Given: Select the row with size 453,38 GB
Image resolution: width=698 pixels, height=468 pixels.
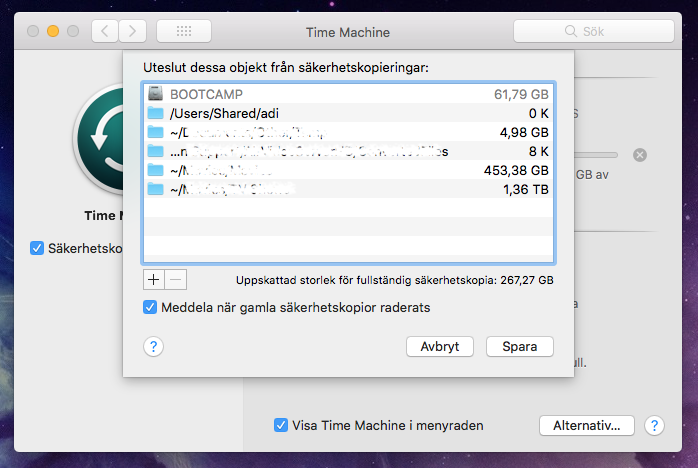Looking at the screenshot, I should [x=348, y=170].
